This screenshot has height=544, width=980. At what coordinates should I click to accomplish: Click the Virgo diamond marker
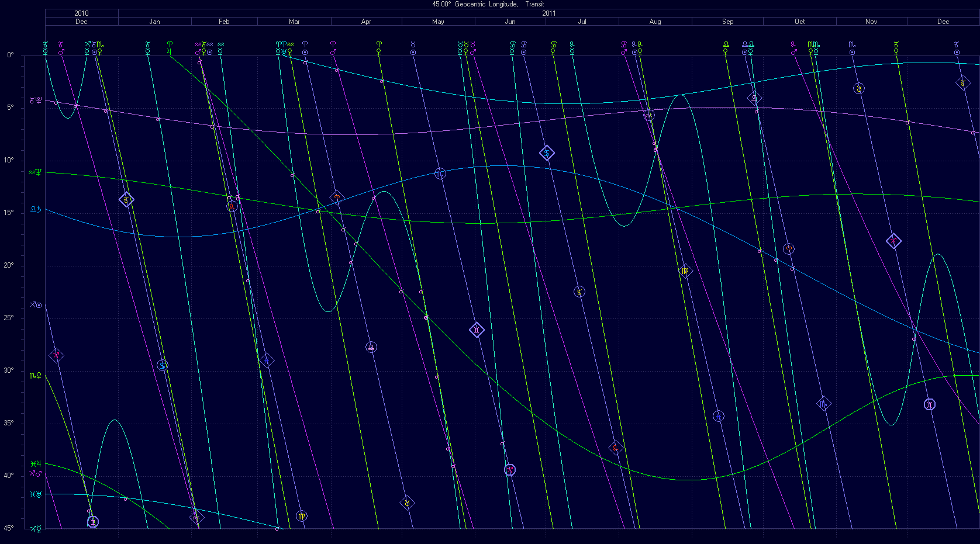pos(685,271)
